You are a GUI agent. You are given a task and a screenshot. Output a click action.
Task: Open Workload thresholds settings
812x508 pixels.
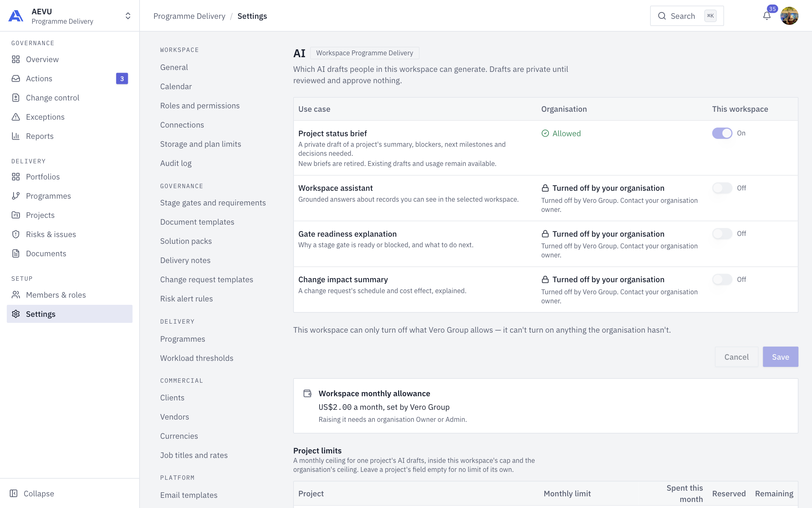click(x=197, y=358)
